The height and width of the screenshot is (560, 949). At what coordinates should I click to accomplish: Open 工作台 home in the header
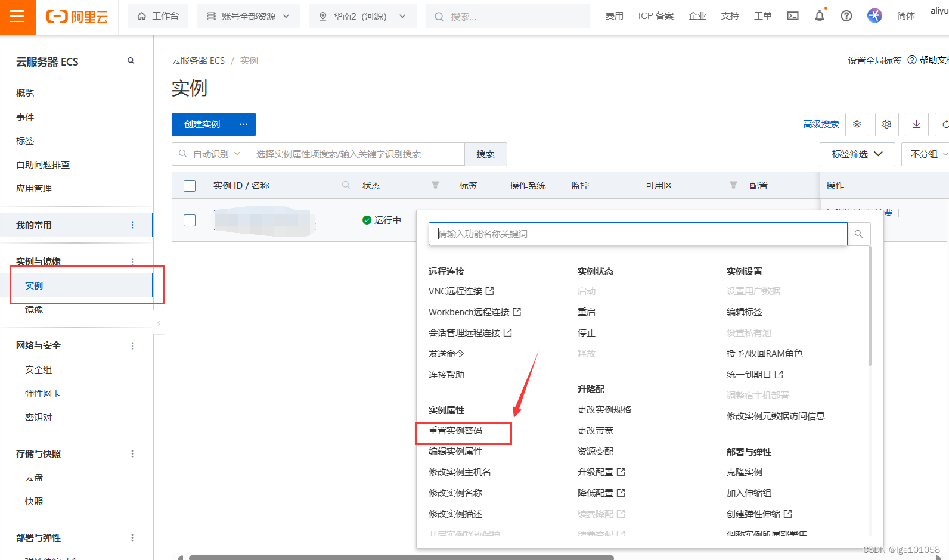click(158, 16)
